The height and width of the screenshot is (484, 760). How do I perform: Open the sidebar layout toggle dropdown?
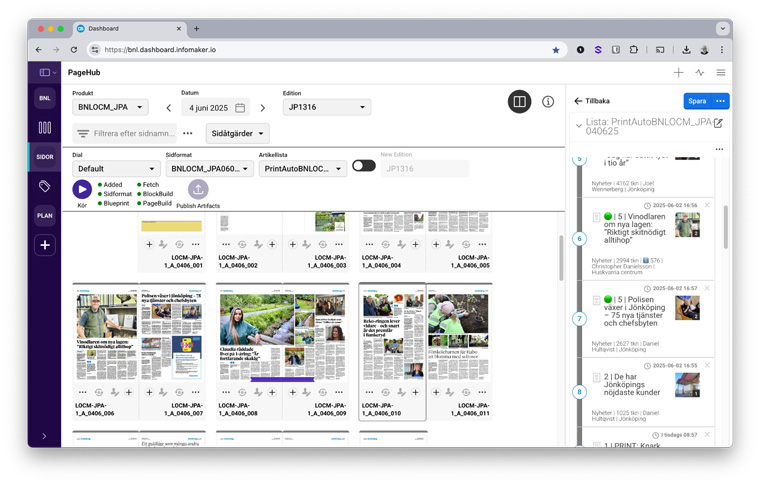(48, 73)
